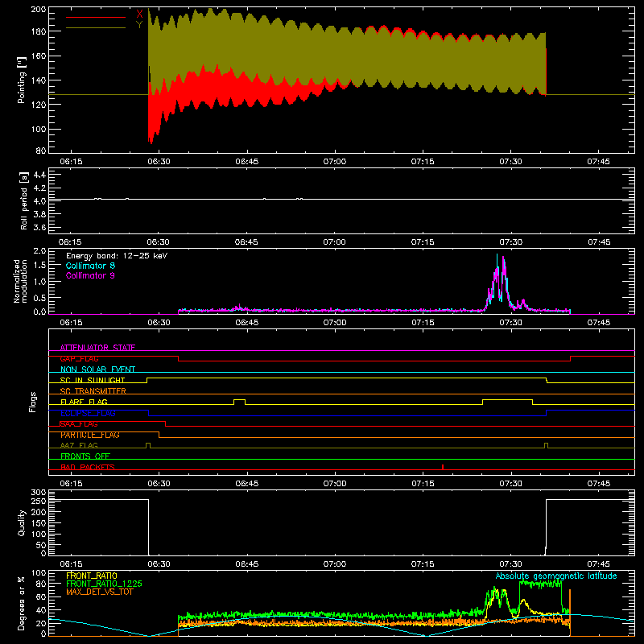The width and height of the screenshot is (644, 644).
Task: Click the Normalized modulation axis title
Action: point(20,281)
